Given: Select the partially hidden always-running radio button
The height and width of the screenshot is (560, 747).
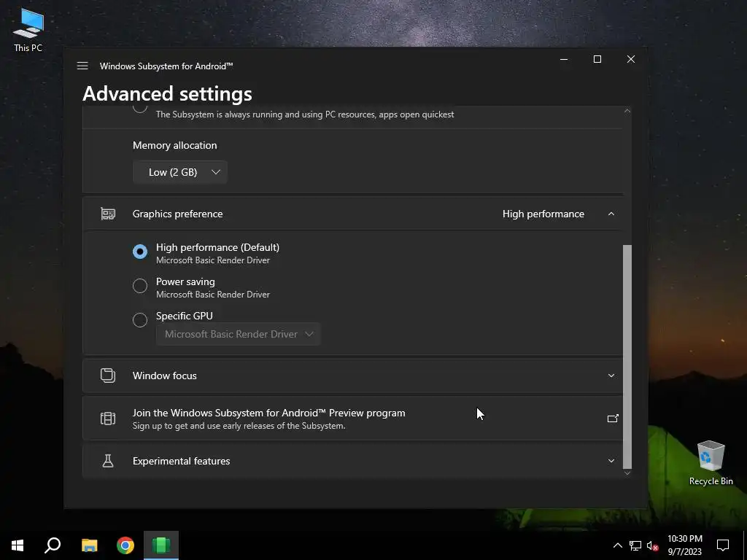Looking at the screenshot, I should click(x=140, y=109).
